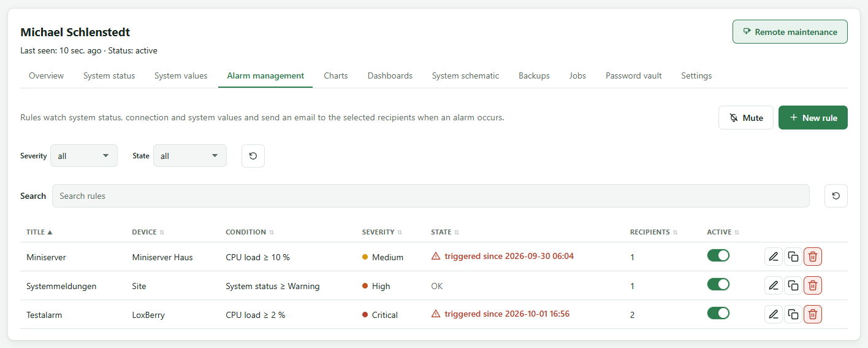
Task: Click warning triangle in Testalarm state
Action: pos(436,314)
